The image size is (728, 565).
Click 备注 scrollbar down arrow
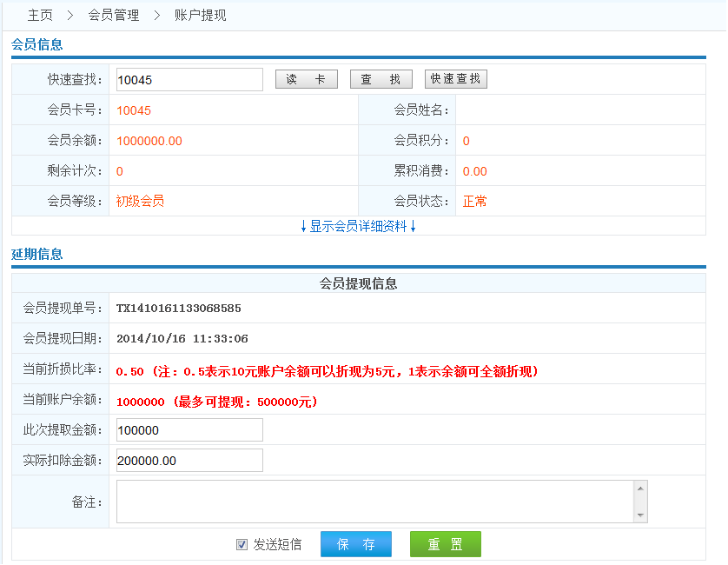641,515
